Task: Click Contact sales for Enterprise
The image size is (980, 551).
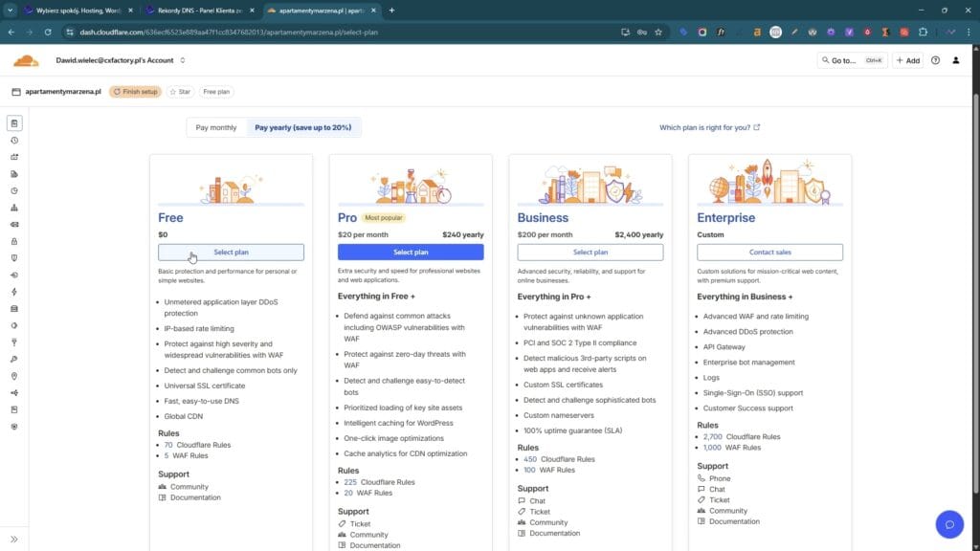Action: pyautogui.click(x=770, y=253)
